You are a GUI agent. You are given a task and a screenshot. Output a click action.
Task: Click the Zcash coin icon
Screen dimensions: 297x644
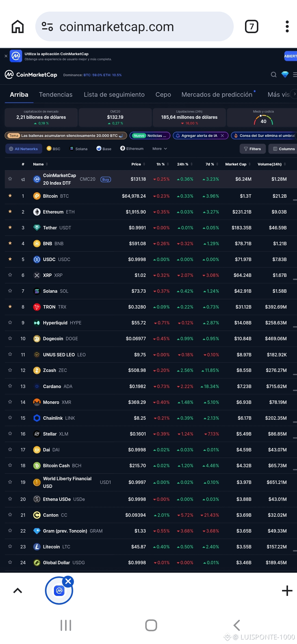[x=37, y=370]
